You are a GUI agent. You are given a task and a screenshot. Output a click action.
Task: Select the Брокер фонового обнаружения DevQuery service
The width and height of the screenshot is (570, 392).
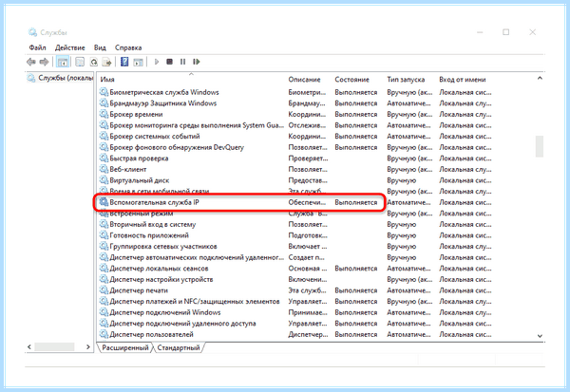[177, 147]
